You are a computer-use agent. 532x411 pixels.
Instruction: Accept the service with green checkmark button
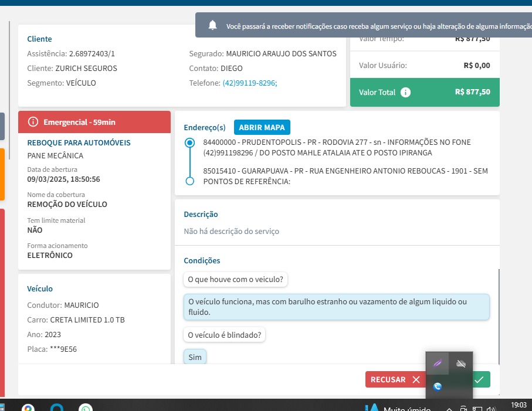[x=481, y=379]
